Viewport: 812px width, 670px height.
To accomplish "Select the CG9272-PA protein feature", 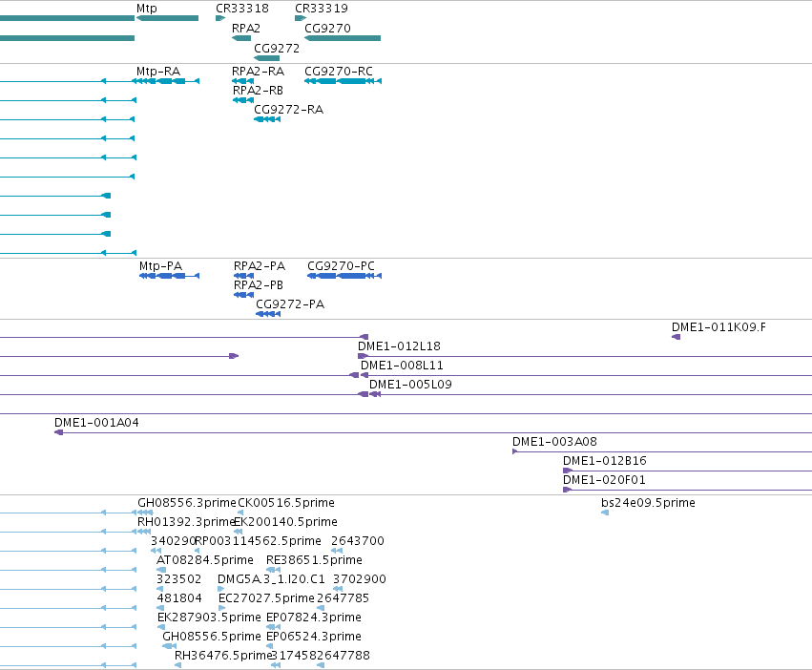I will point(268,314).
